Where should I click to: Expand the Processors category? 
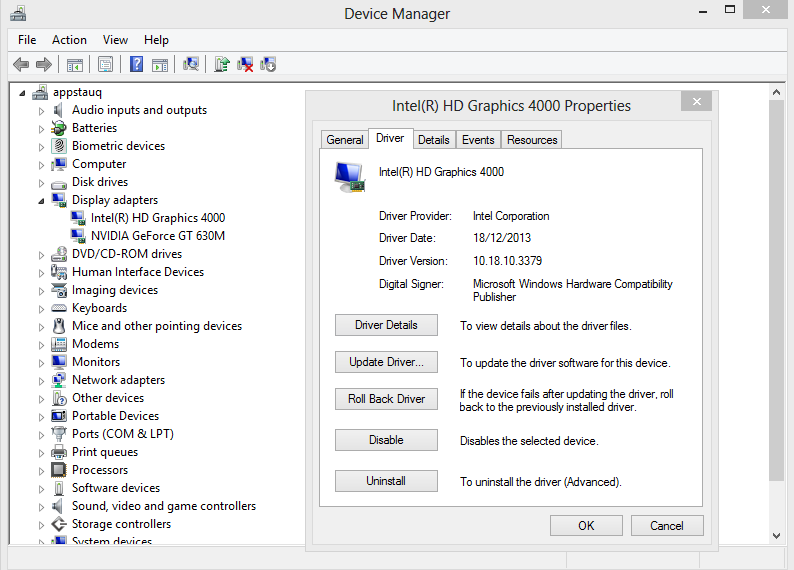[42, 471]
